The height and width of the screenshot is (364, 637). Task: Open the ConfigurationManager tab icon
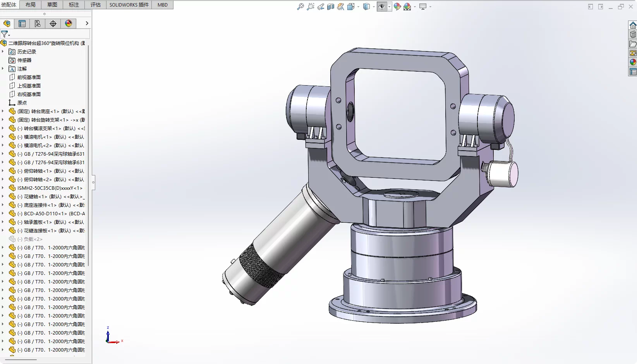click(38, 24)
